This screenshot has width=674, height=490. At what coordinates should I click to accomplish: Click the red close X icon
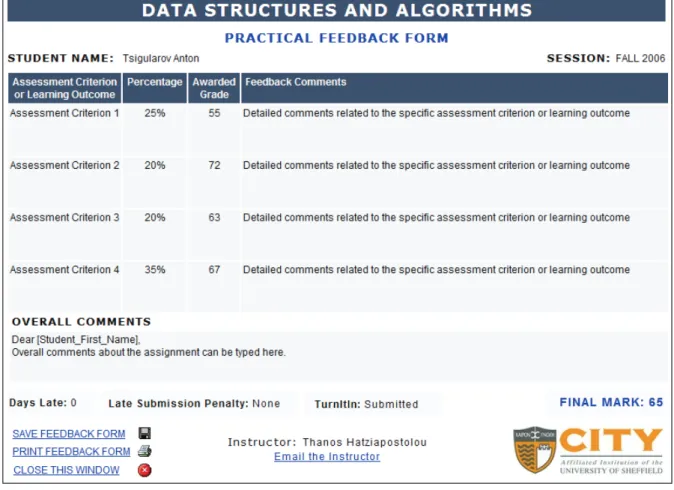click(x=144, y=470)
